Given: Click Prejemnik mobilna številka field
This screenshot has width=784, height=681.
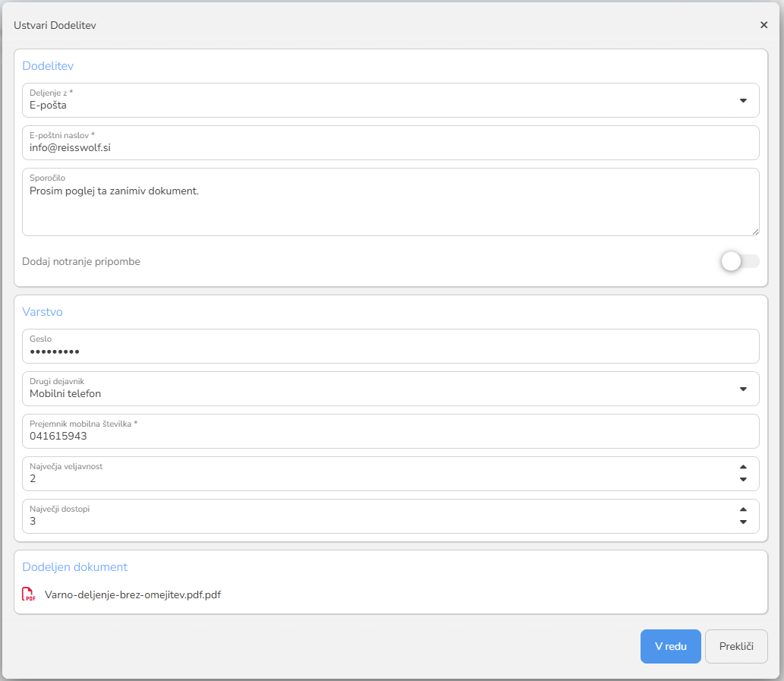Looking at the screenshot, I should 391,431.
